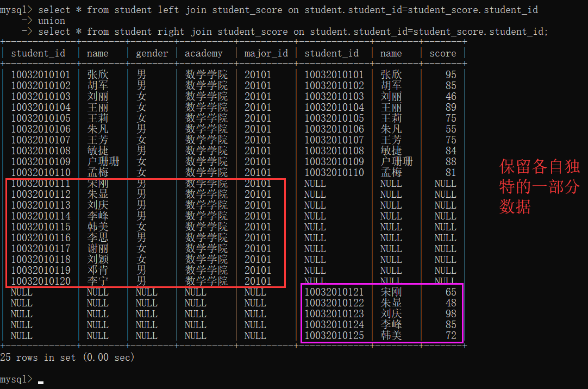Select student ID 10032010112

(x=41, y=194)
